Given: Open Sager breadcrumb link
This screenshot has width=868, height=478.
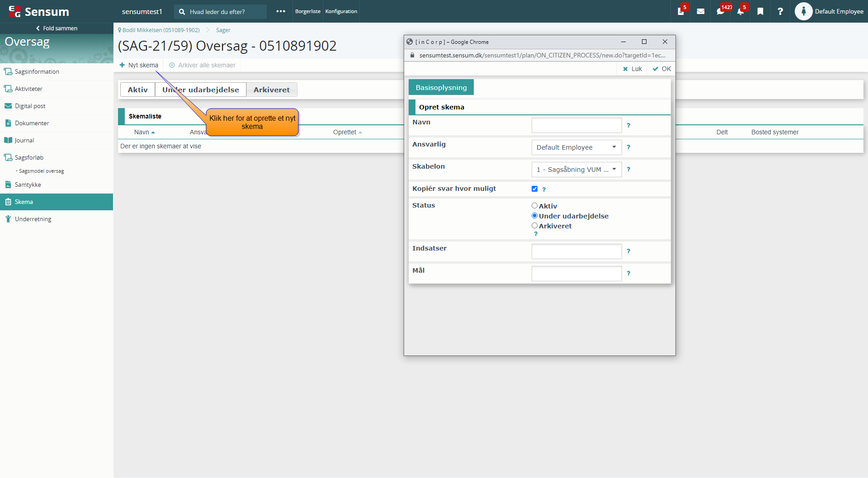Looking at the screenshot, I should point(223,30).
